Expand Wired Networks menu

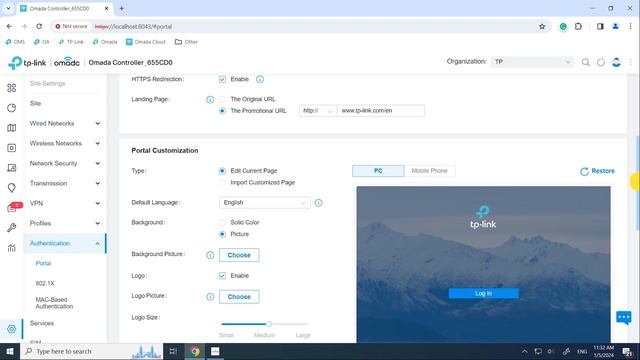[65, 123]
